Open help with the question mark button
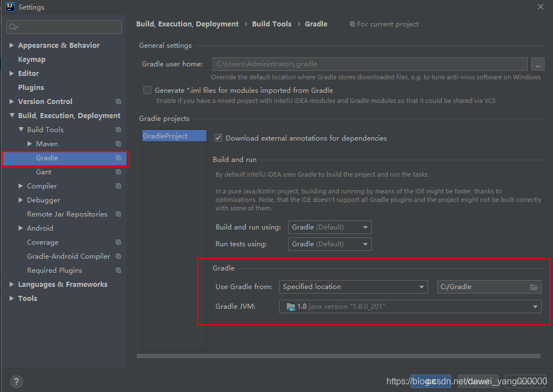 (x=16, y=381)
